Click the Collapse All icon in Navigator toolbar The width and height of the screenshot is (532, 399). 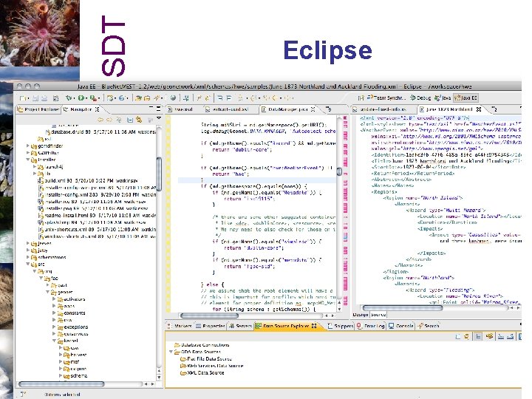point(130,120)
